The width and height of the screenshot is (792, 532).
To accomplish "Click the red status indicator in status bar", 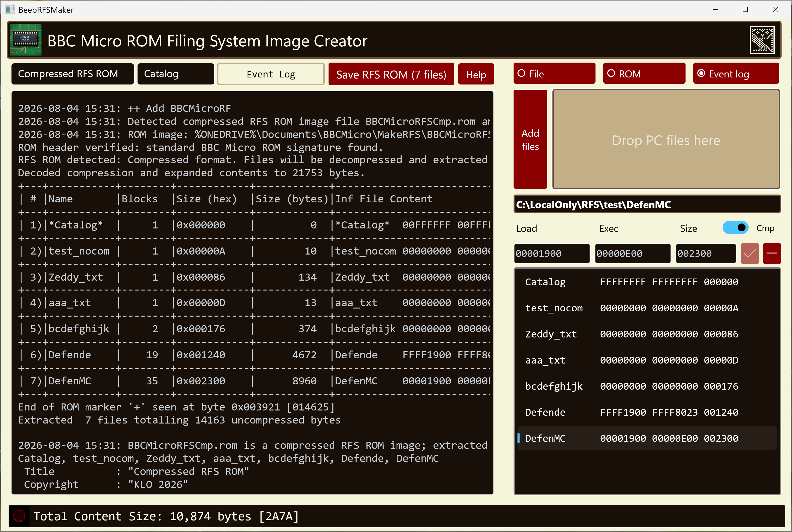I will (x=19, y=516).
